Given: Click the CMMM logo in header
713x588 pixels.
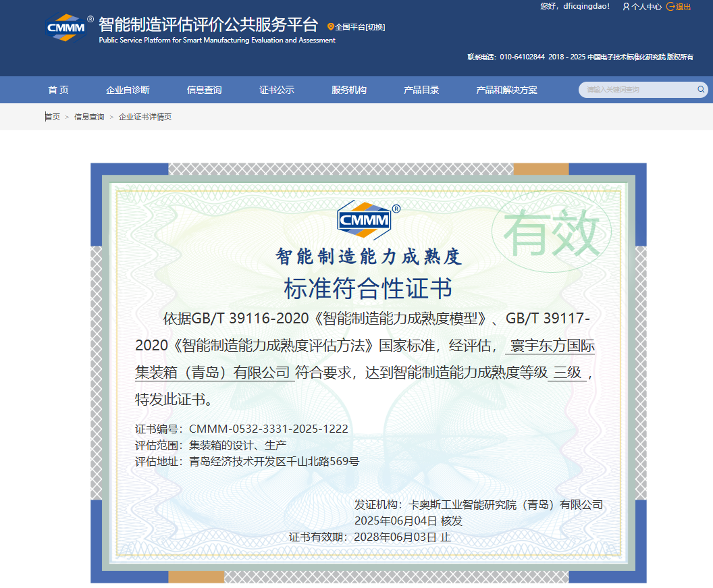Looking at the screenshot, I should point(66,28).
